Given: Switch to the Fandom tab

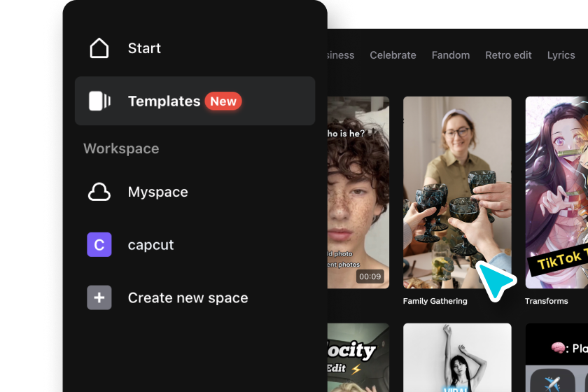Looking at the screenshot, I should click(x=450, y=55).
